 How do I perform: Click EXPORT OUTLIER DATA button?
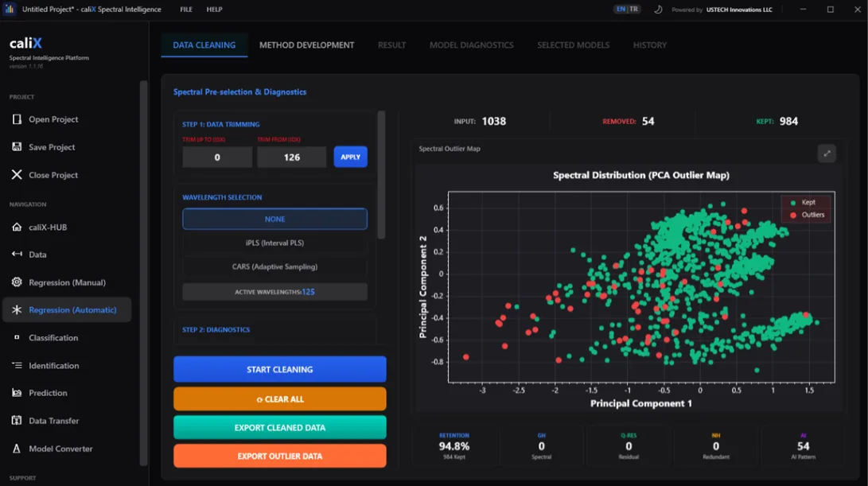coord(279,456)
